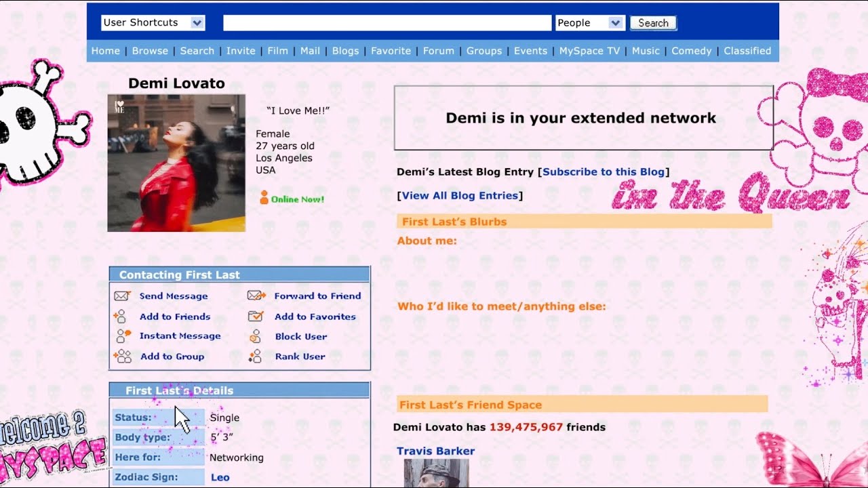This screenshot has width=868, height=488.
Task: Open Travis Barker's friend profile link
Action: pos(435,451)
